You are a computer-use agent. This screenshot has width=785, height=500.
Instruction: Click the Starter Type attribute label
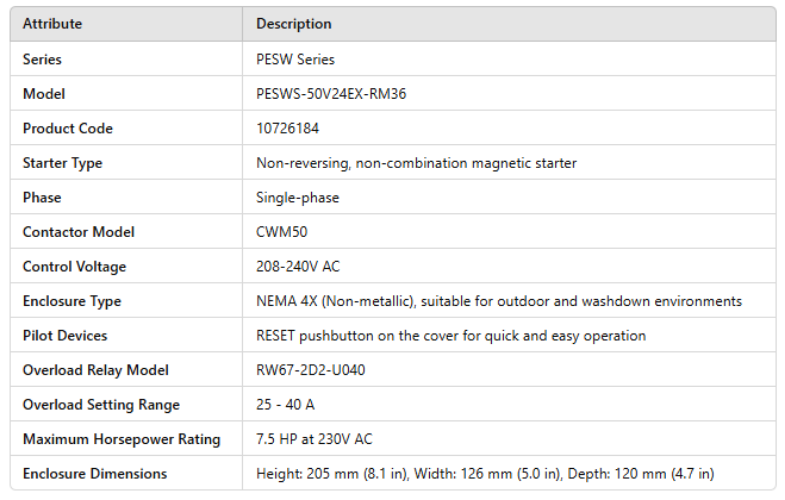coord(62,163)
